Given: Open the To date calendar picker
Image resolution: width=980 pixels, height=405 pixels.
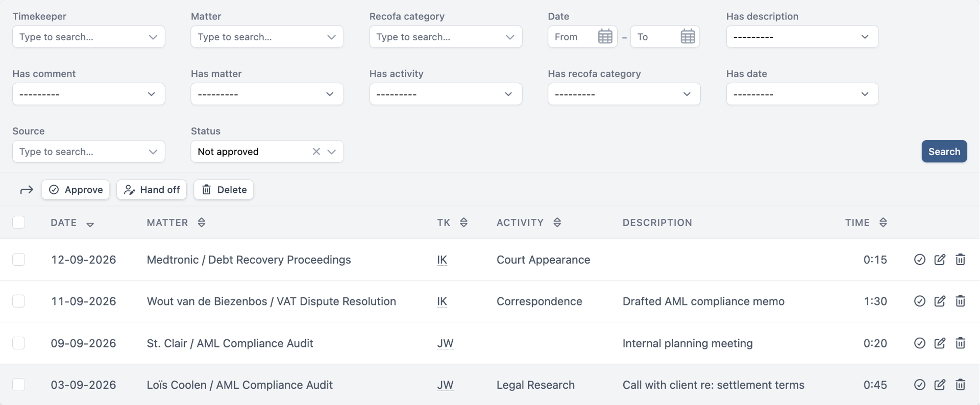Looking at the screenshot, I should 688,37.
